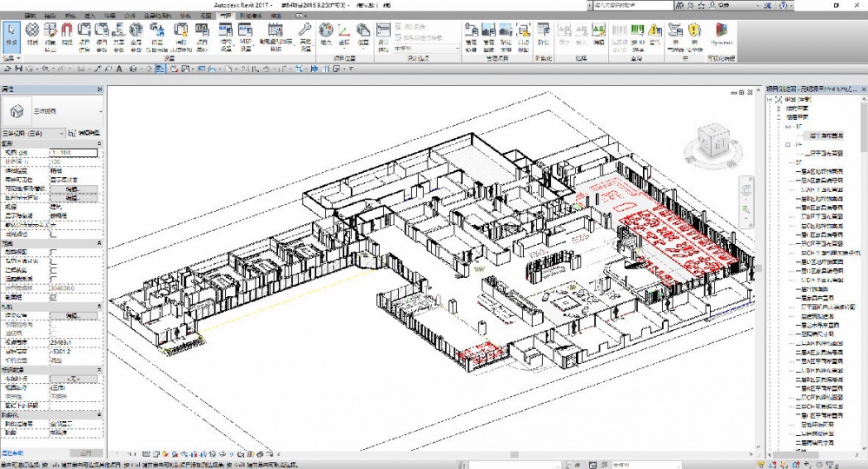
Task: Open the View ribbon tab
Action: pos(204,16)
